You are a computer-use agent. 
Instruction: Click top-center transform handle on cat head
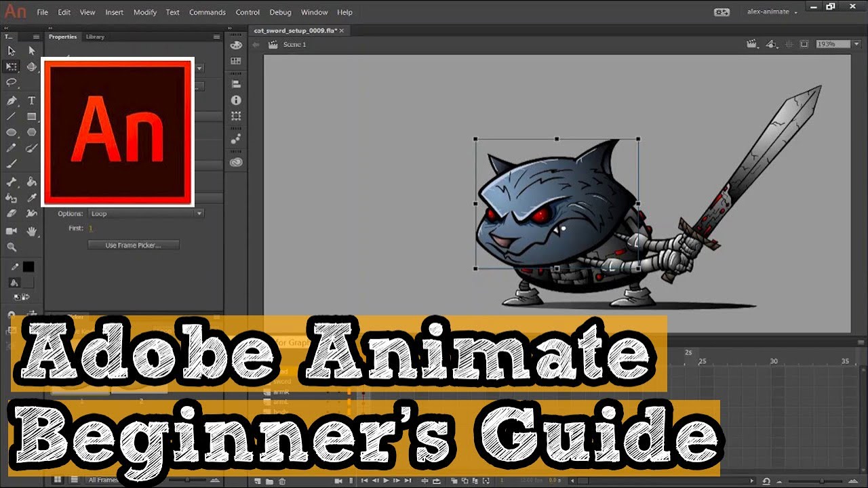click(x=557, y=139)
